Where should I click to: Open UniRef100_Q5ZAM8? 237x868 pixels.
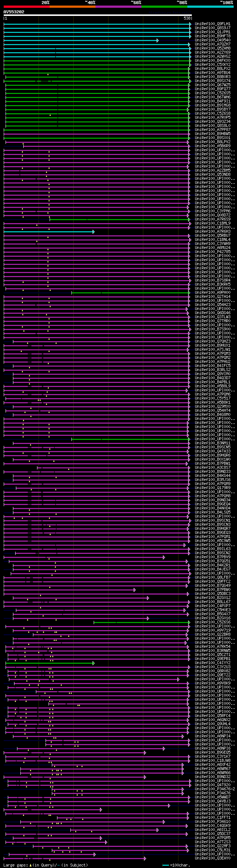(213, 48)
